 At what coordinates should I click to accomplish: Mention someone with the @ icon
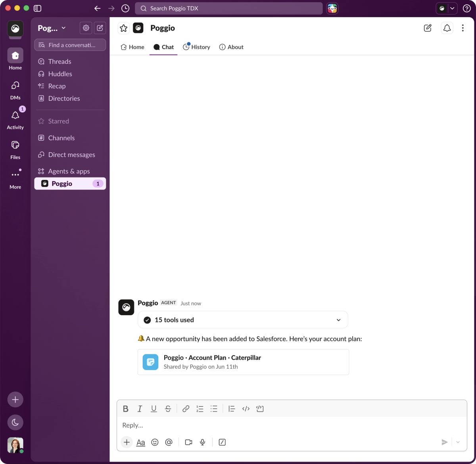point(169,442)
